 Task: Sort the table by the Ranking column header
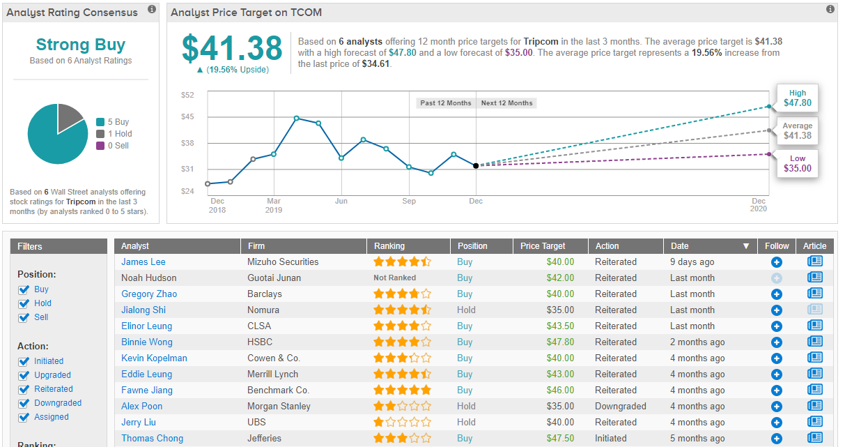pos(389,246)
